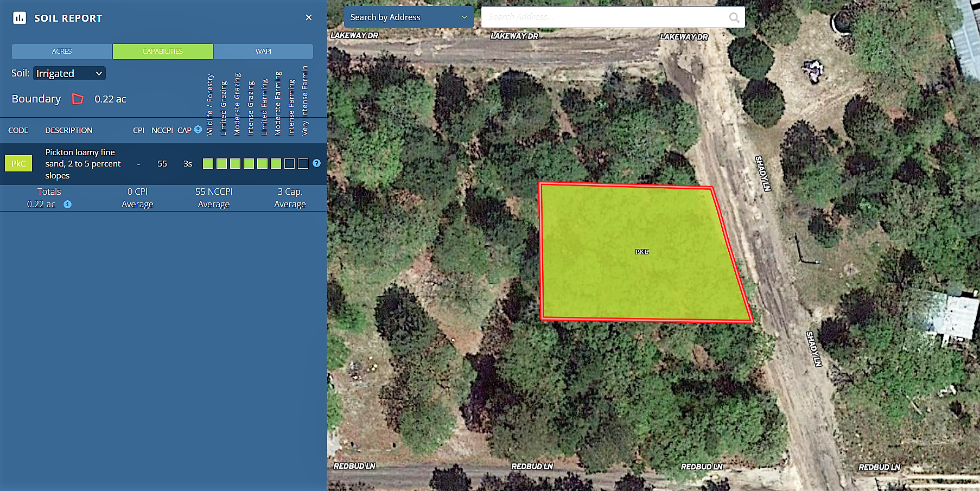Click the Moderate Farming capability box
This screenshot has height=491, width=980.
(276, 164)
